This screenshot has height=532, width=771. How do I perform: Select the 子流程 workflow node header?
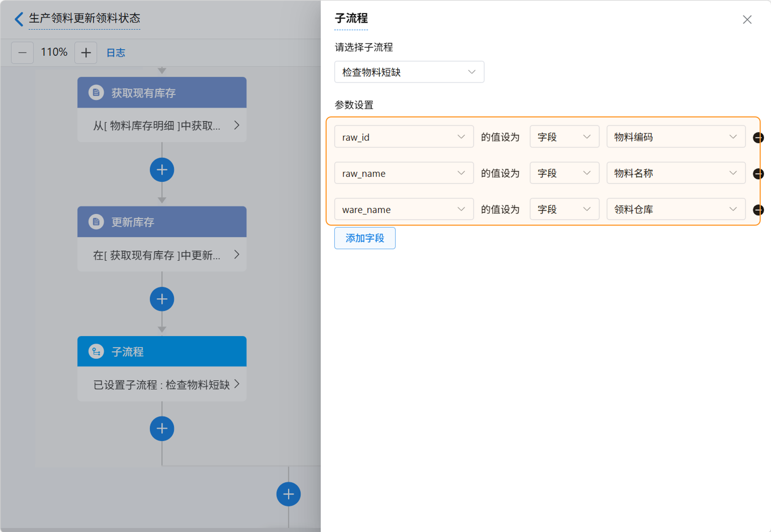point(162,351)
